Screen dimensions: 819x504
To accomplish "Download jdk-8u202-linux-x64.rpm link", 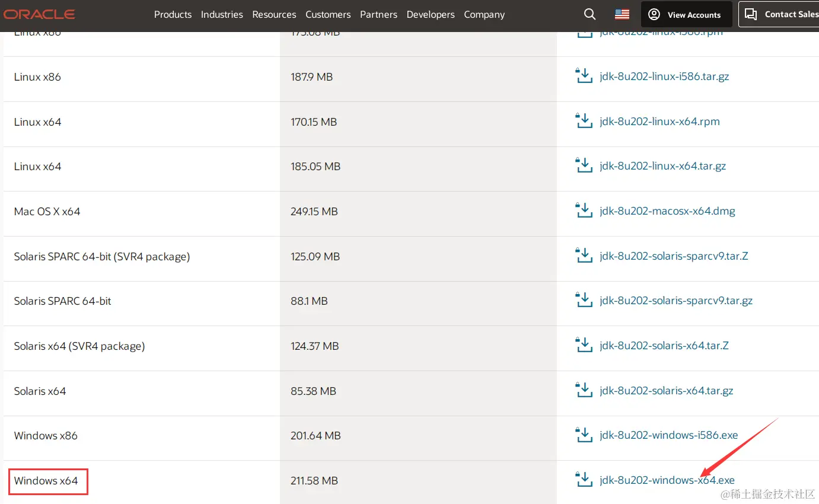I will (659, 122).
